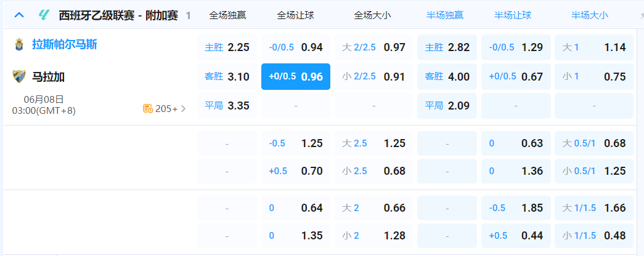This screenshot has height=256, width=644.
Task: Select 大 2.5 at 1.25
Action: pyautogui.click(x=373, y=143)
